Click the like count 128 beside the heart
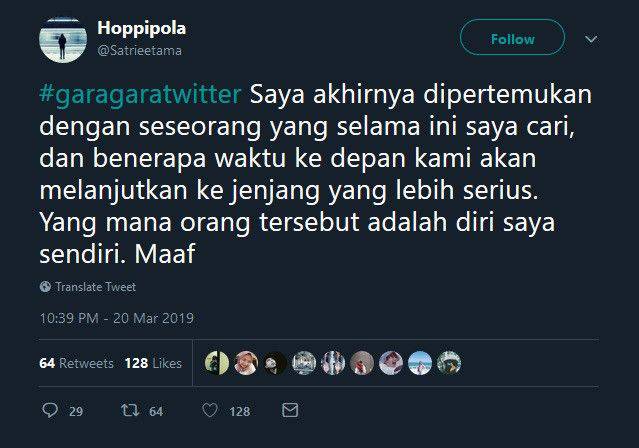 click(240, 411)
